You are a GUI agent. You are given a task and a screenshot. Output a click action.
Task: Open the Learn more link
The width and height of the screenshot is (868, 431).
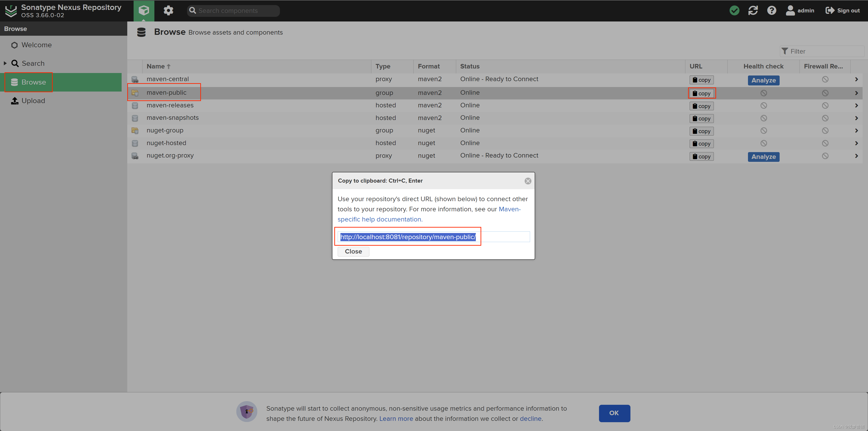pos(396,419)
